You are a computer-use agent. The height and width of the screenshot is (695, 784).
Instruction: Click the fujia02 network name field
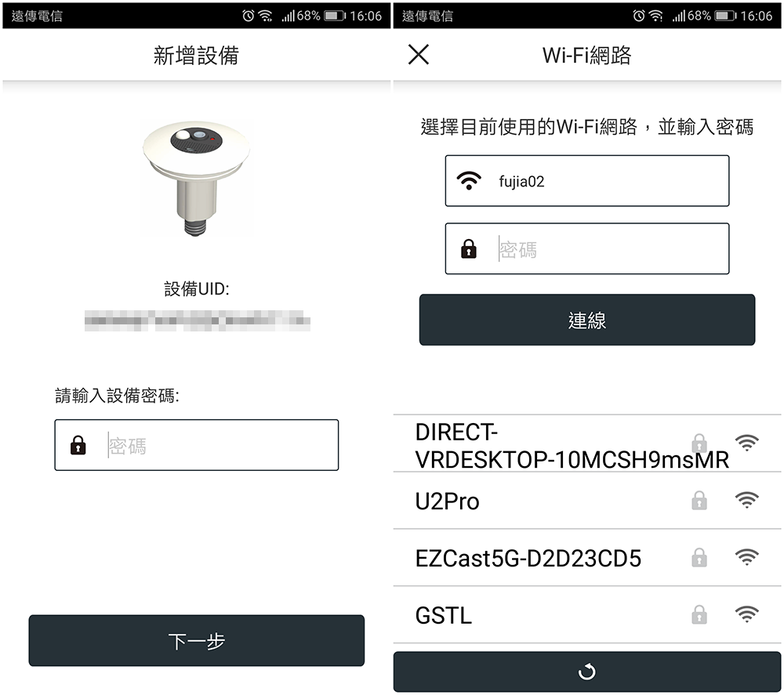click(x=587, y=181)
